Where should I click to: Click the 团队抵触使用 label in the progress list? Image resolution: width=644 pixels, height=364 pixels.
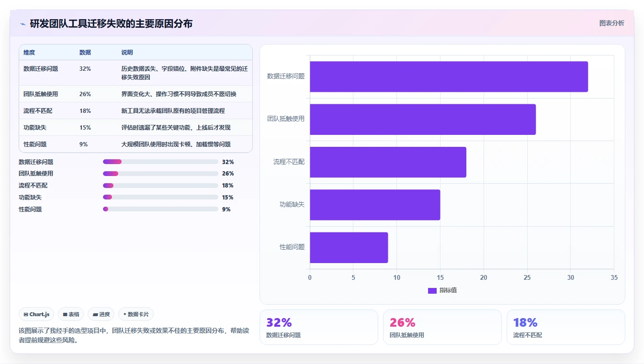[x=36, y=174]
